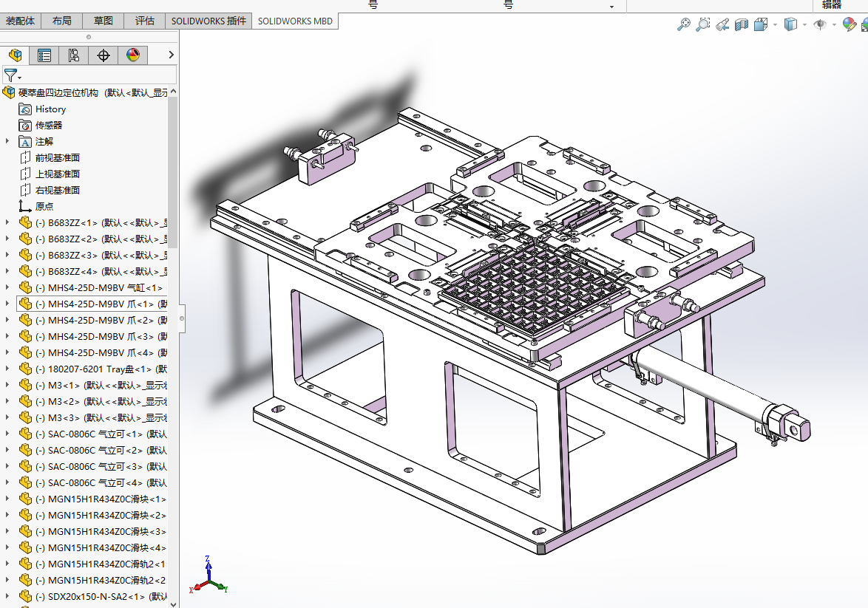The image size is (868, 608).
Task: Click the Edit Appearance color ball icon
Action: click(849, 24)
